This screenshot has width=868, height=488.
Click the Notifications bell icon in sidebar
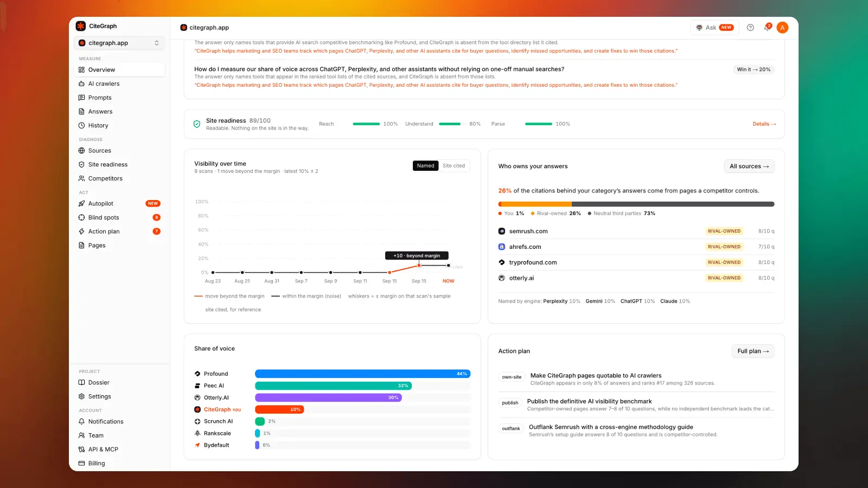click(81, 421)
